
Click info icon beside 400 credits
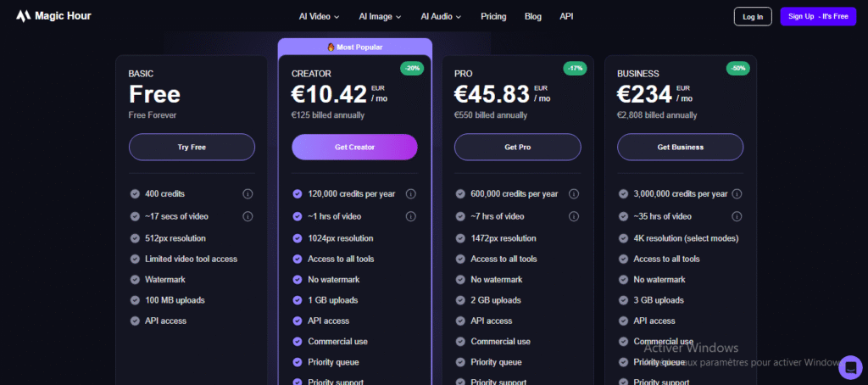[248, 194]
